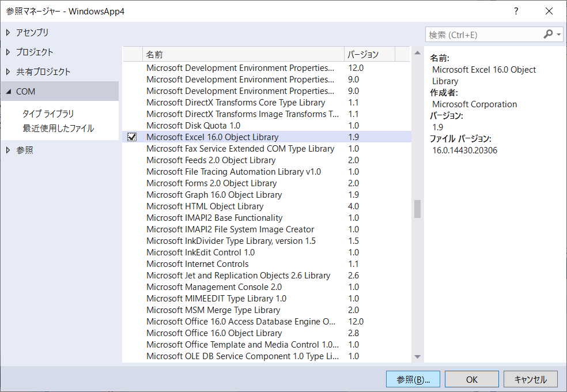Select Microsoft OLE DB Service Component row

[x=267, y=356]
